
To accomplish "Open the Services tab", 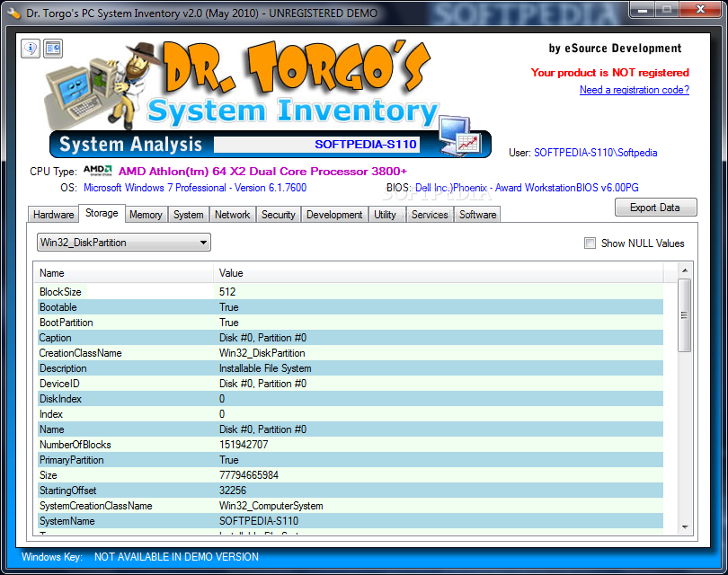I will coord(430,215).
